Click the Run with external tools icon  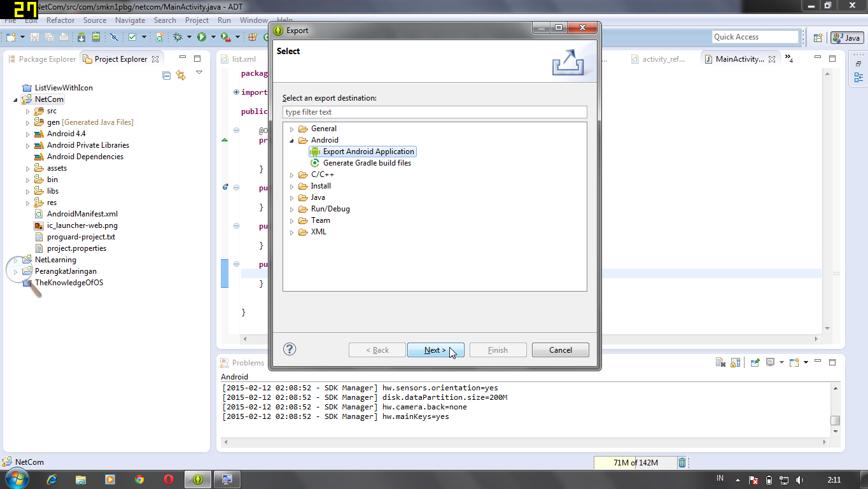[x=225, y=37]
